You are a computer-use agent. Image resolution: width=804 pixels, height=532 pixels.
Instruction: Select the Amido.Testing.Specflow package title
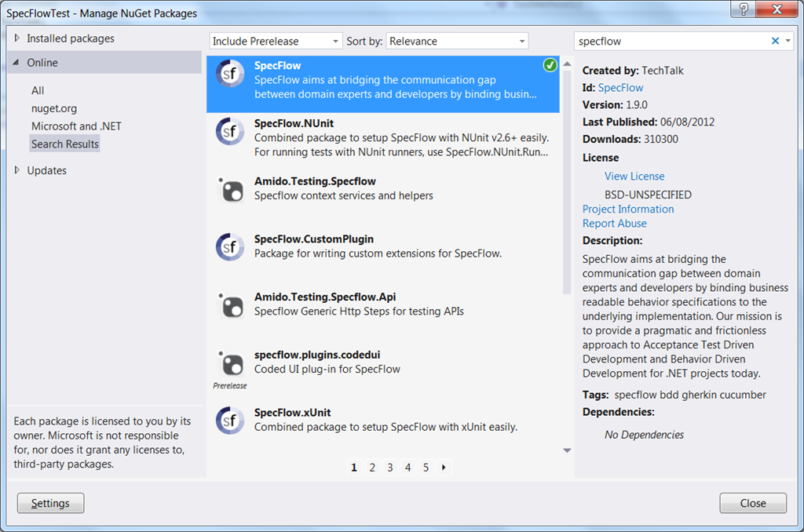coord(315,181)
